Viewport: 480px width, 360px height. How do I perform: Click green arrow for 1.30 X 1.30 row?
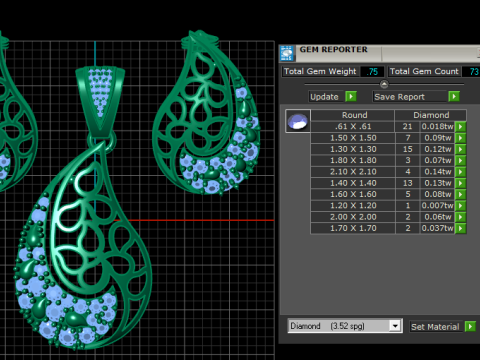(461, 149)
